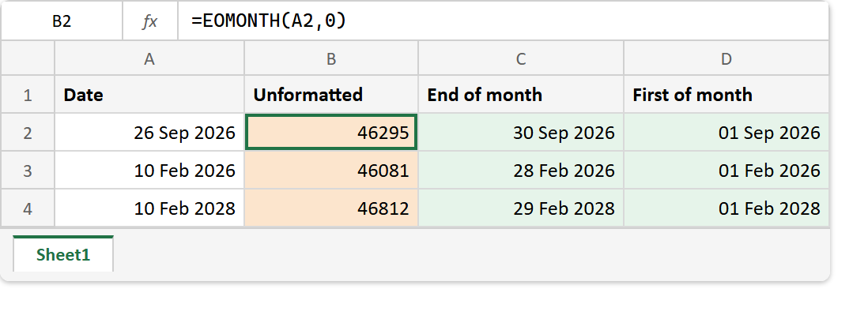868x319 pixels.
Task: Select cell containing 10 Feb 2026
Action: 149,171
